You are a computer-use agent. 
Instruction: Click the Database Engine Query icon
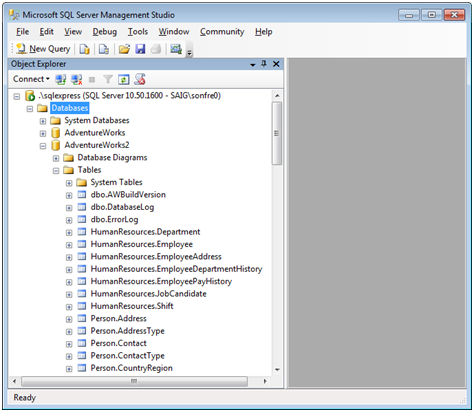pyautogui.click(x=84, y=49)
